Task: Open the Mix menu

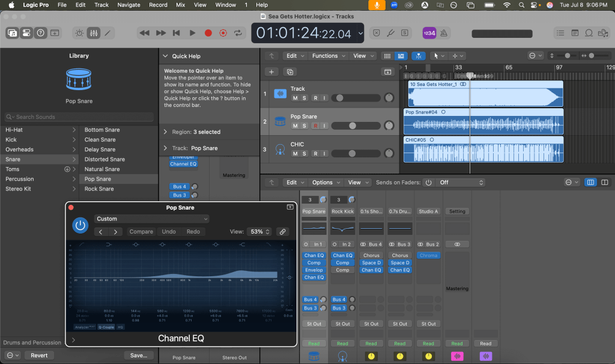Action: (180, 5)
